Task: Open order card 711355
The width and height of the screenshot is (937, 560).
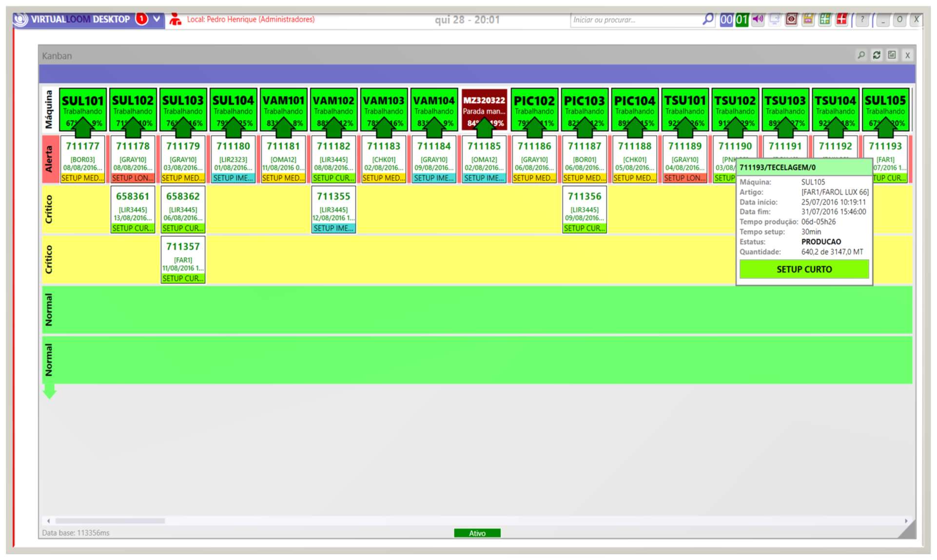Action: pos(333,210)
